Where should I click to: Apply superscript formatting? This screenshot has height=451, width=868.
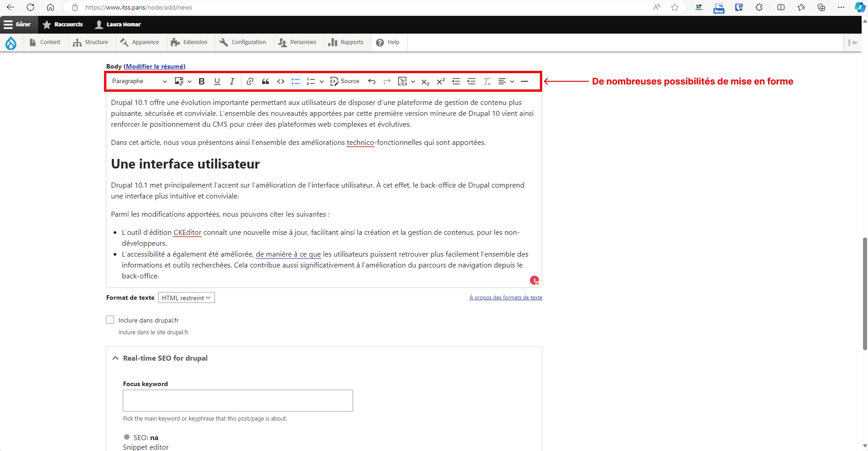pyautogui.click(x=440, y=81)
